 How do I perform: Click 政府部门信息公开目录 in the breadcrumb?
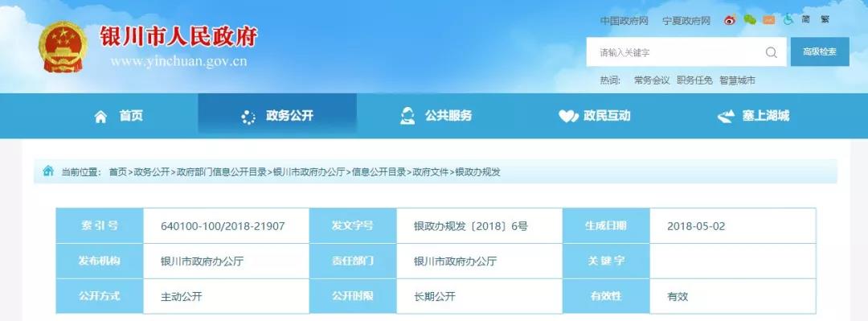[x=222, y=172]
